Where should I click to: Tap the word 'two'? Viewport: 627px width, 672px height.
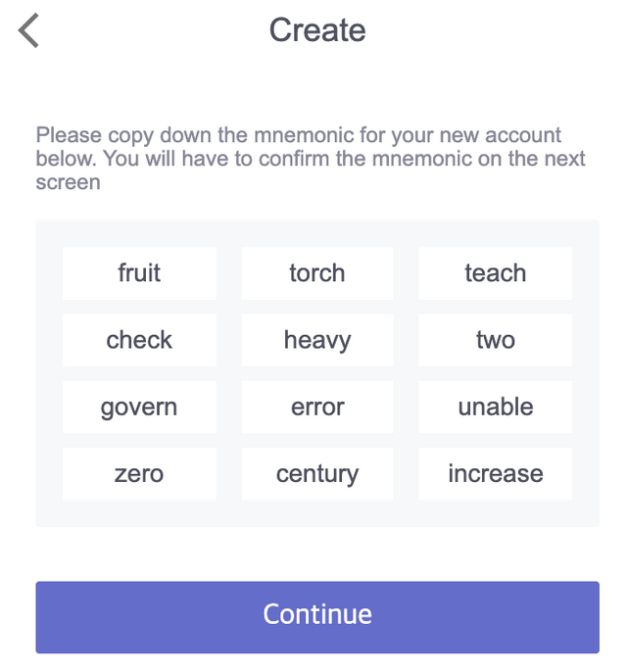pyautogui.click(x=495, y=340)
